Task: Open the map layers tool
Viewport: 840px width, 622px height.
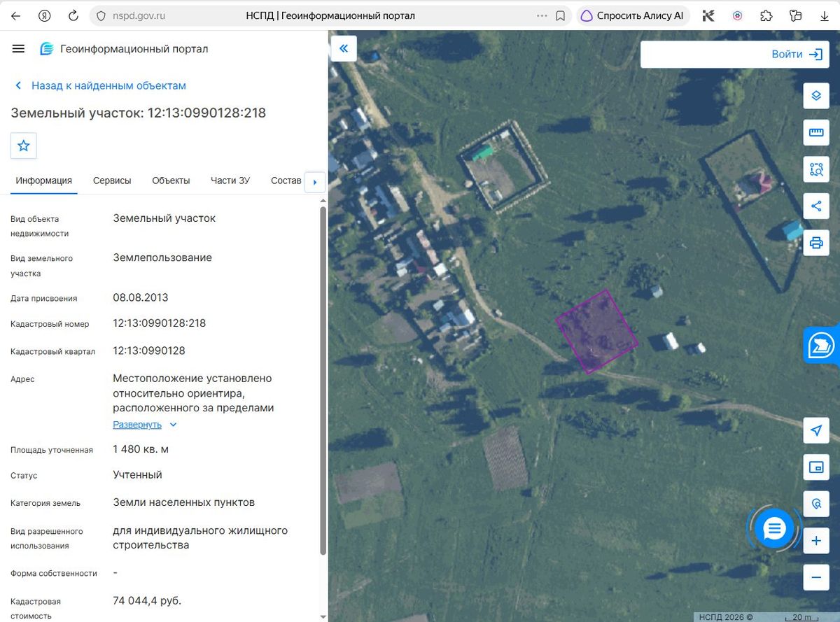Action: (816, 96)
